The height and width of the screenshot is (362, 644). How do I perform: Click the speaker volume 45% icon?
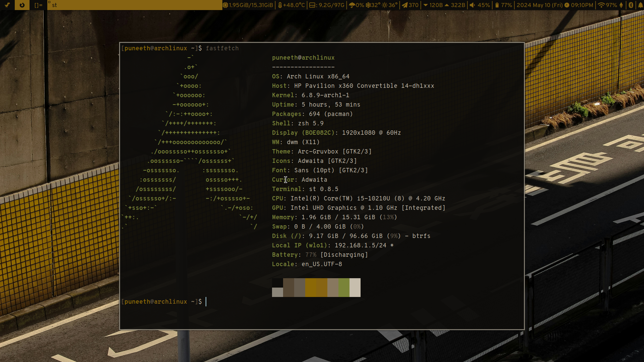click(472, 5)
